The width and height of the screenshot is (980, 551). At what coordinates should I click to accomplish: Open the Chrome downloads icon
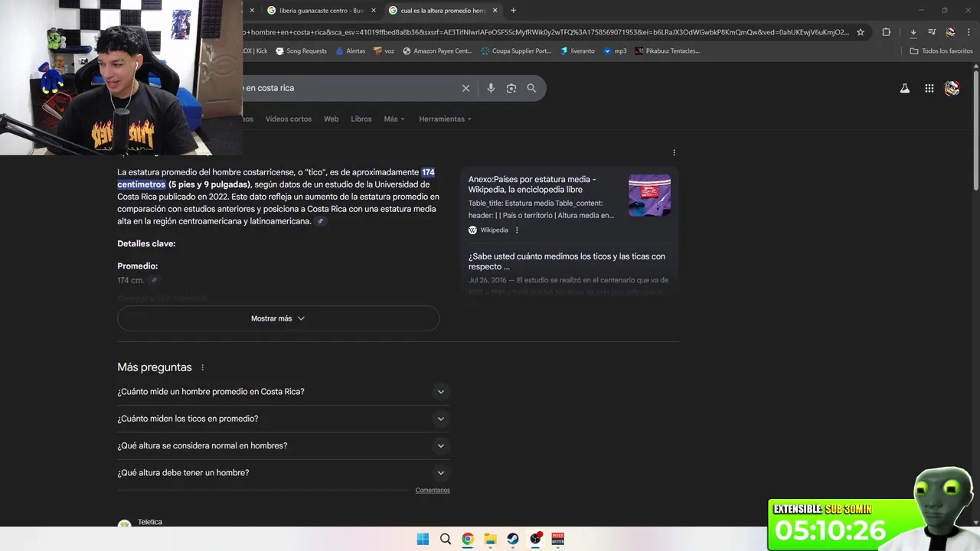pyautogui.click(x=913, y=32)
